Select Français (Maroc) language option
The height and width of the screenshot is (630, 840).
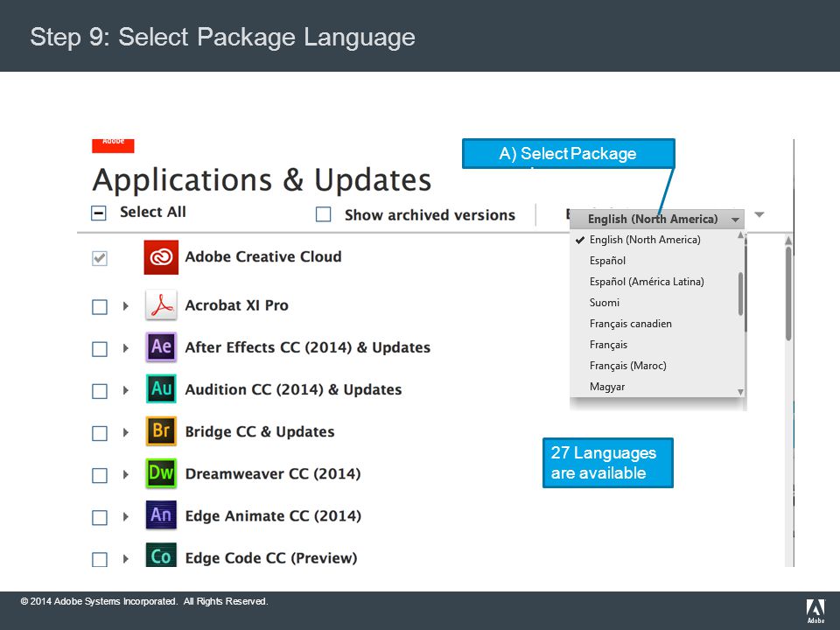tap(628, 366)
